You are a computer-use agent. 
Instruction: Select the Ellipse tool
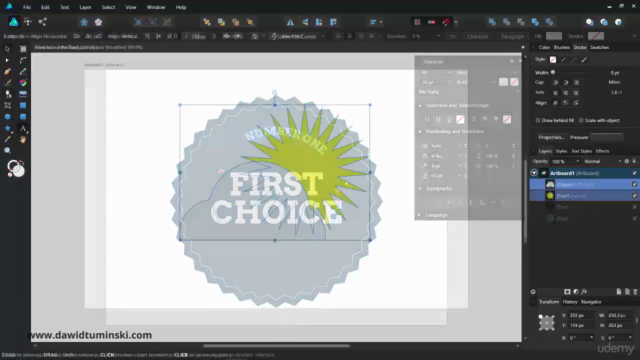coord(7,117)
